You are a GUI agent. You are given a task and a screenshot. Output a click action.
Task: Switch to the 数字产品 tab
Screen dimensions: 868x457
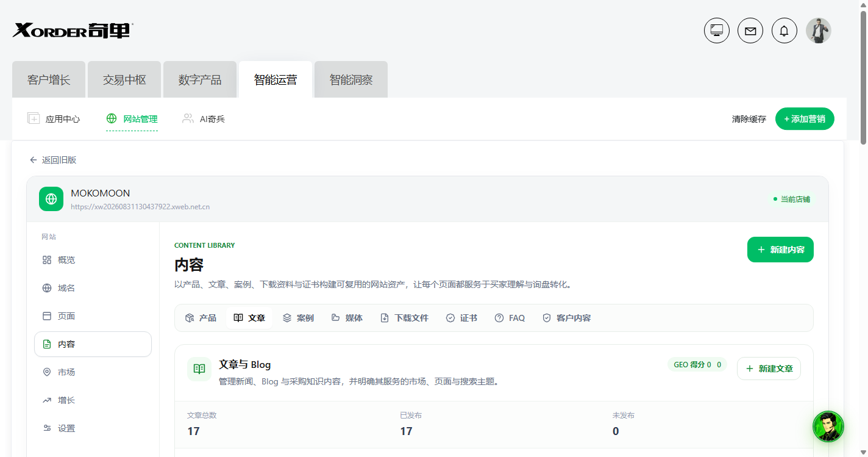click(200, 79)
